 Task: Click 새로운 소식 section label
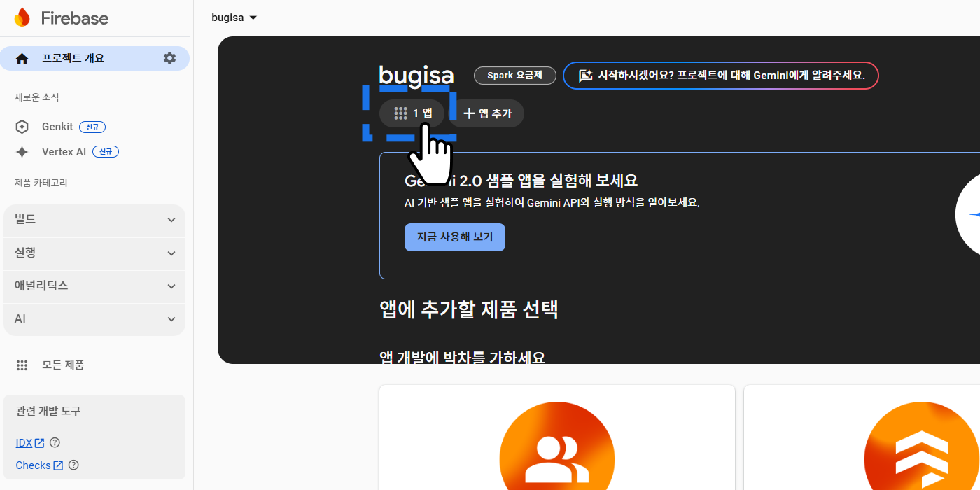(x=37, y=97)
